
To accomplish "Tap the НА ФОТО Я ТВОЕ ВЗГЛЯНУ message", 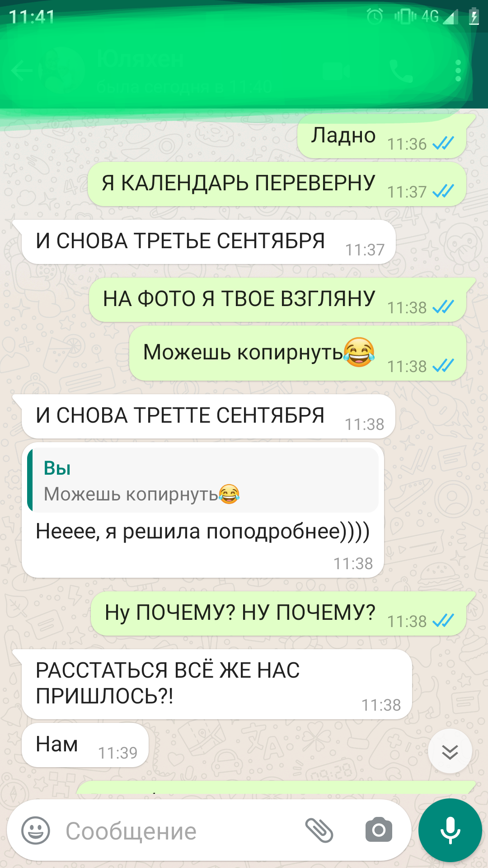I will tap(277, 300).
